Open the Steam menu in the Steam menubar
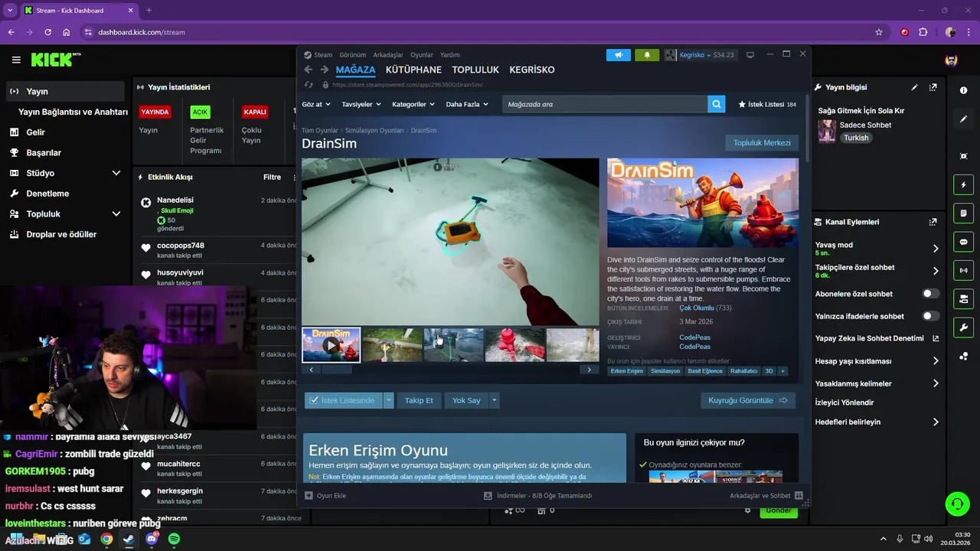980x551 pixels. pos(322,55)
